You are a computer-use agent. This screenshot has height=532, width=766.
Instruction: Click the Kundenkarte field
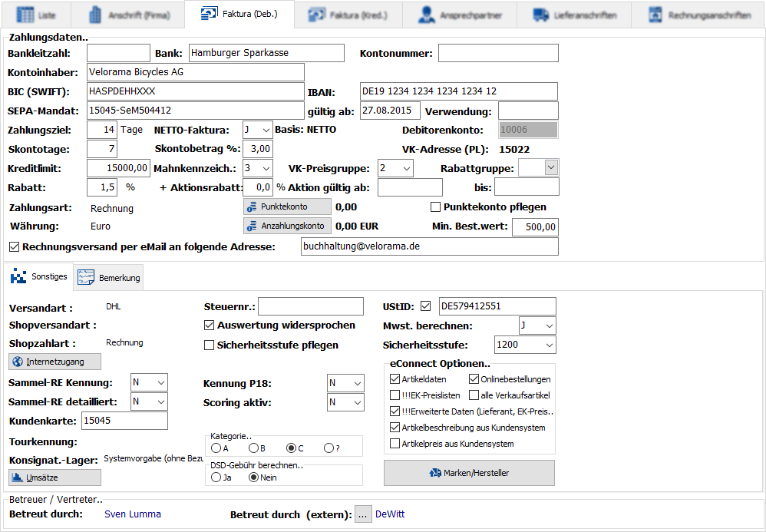click(124, 421)
